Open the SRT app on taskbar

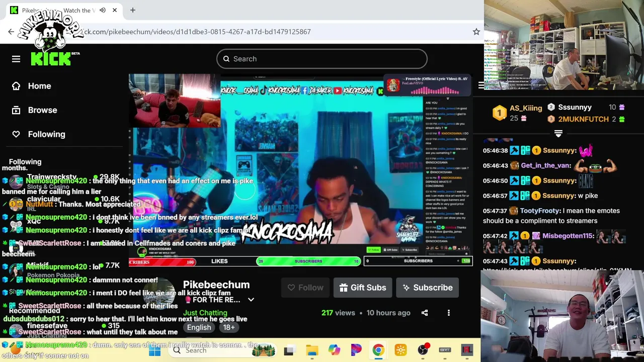445,350
